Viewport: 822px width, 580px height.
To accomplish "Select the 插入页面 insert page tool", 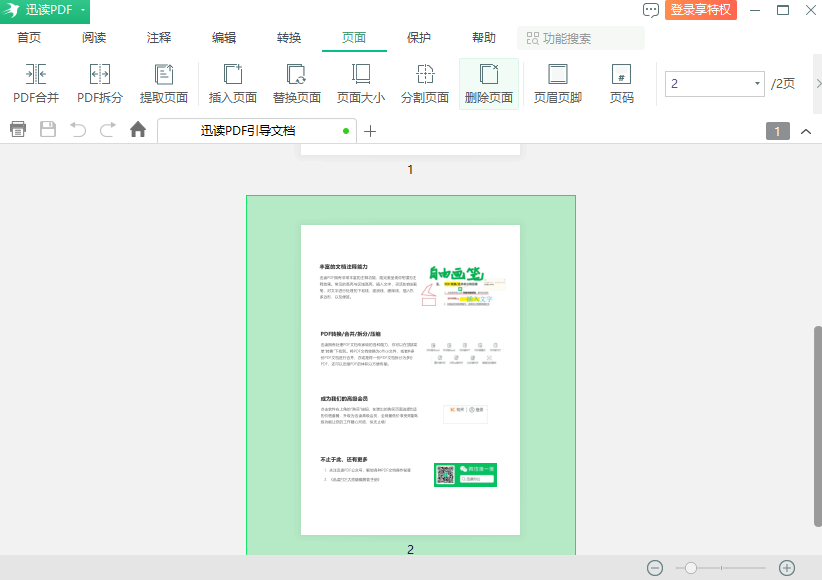I will pyautogui.click(x=233, y=83).
